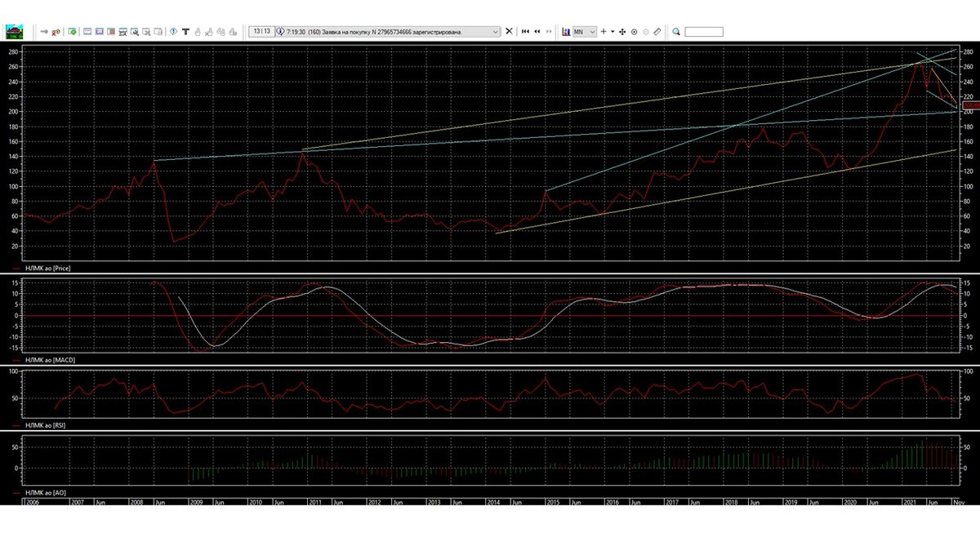
Task: Go to previous message with double-left arrows
Action: click(x=537, y=31)
